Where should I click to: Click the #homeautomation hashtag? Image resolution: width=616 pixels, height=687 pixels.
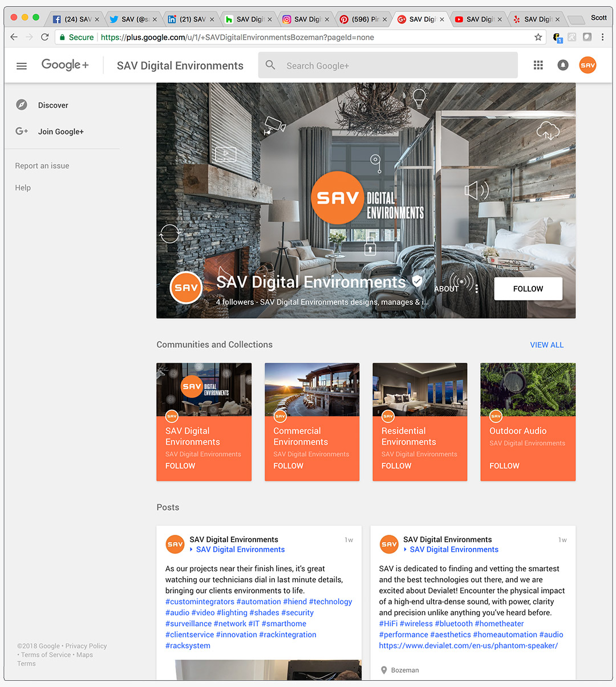[x=505, y=635]
